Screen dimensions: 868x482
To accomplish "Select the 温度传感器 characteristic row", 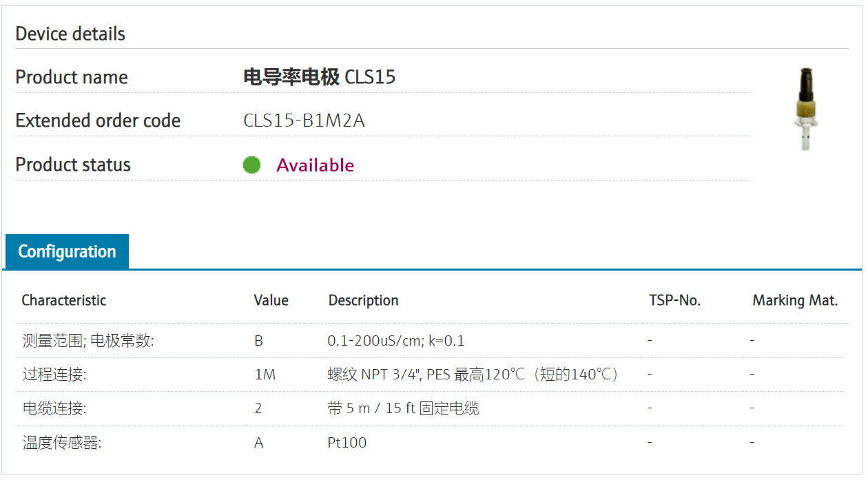I will (x=62, y=443).
